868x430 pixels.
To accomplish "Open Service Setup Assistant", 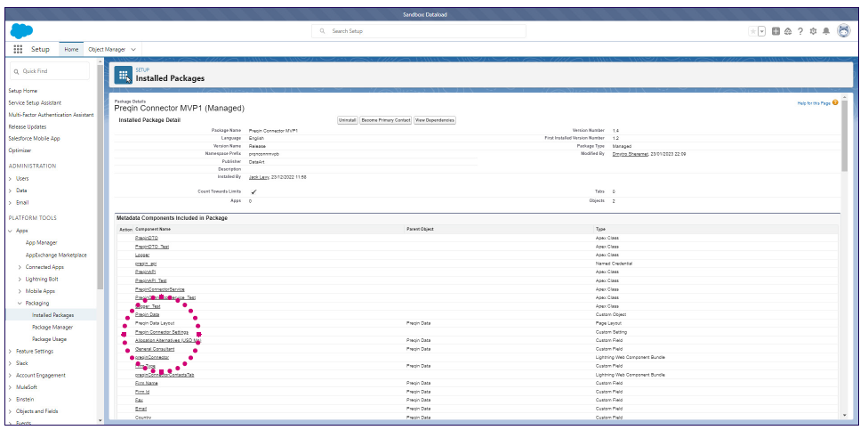I will tap(35, 102).
